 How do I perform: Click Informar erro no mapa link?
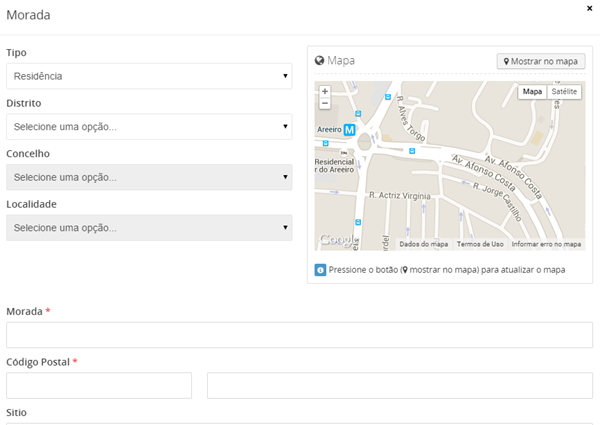[546, 244]
